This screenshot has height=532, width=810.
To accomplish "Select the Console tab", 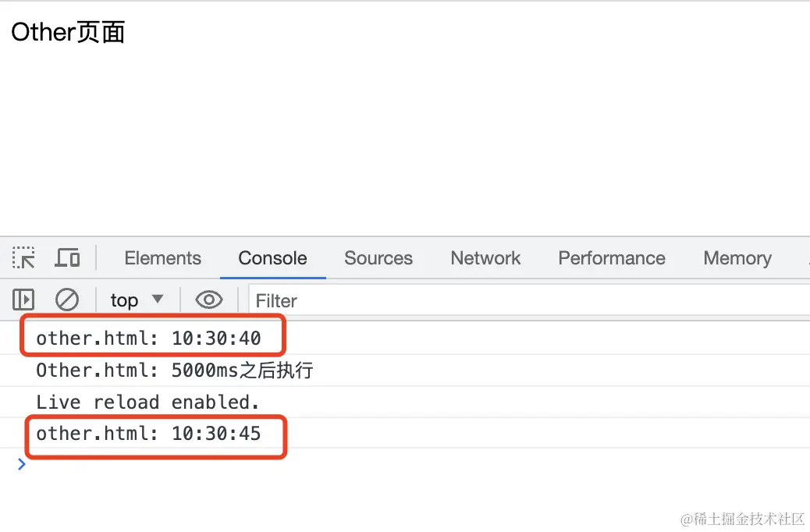I will 272,258.
